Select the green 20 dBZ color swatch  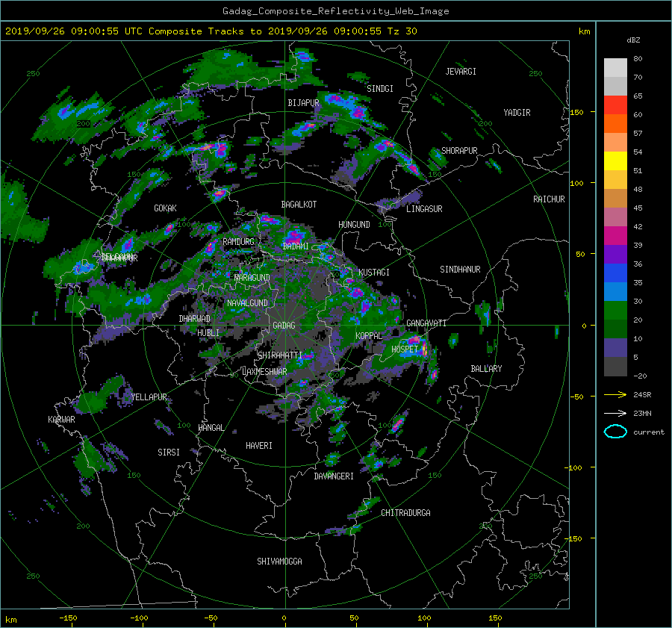pyautogui.click(x=615, y=311)
